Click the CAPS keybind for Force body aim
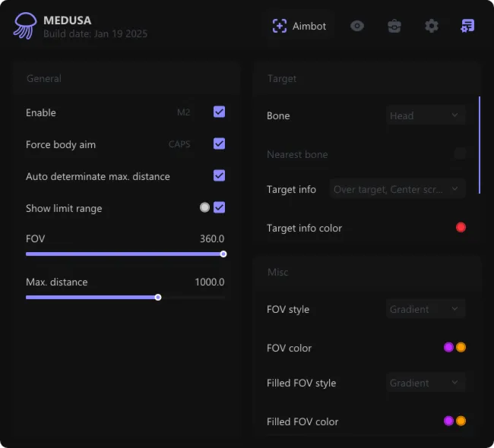Image resolution: width=494 pixels, height=448 pixels. tap(179, 144)
